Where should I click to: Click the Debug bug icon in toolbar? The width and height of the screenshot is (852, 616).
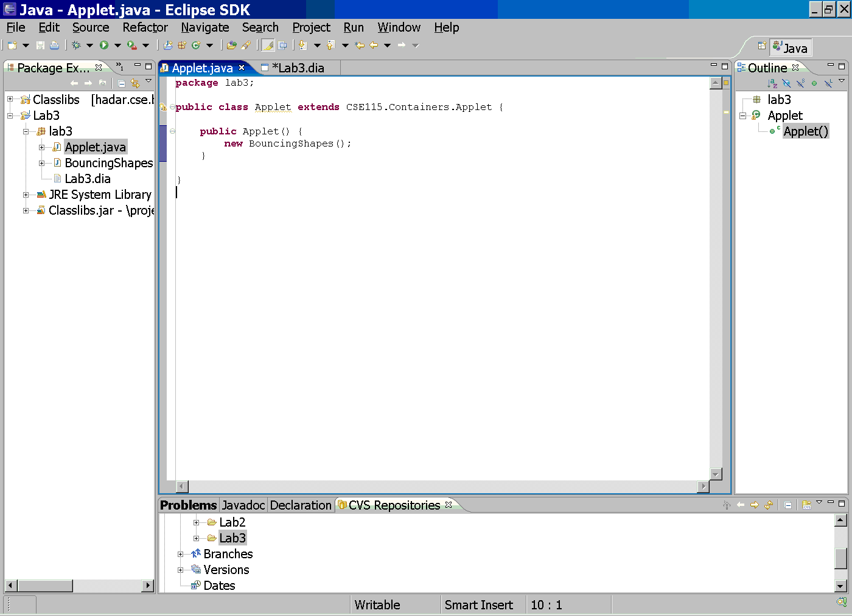[x=76, y=45]
